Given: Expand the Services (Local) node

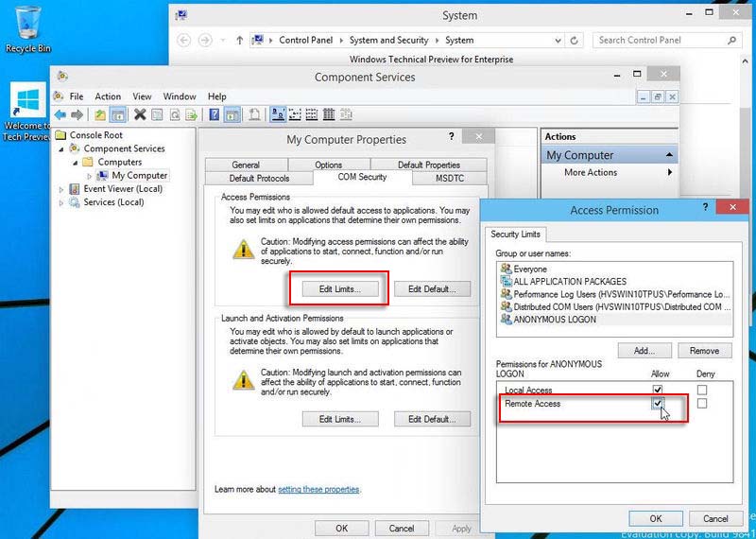Looking at the screenshot, I should (x=61, y=203).
